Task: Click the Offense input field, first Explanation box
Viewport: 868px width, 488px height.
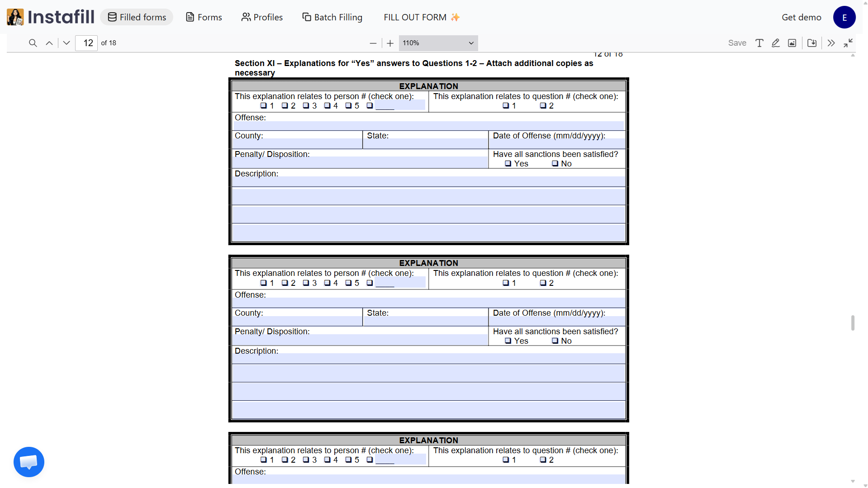Action: coord(428,125)
